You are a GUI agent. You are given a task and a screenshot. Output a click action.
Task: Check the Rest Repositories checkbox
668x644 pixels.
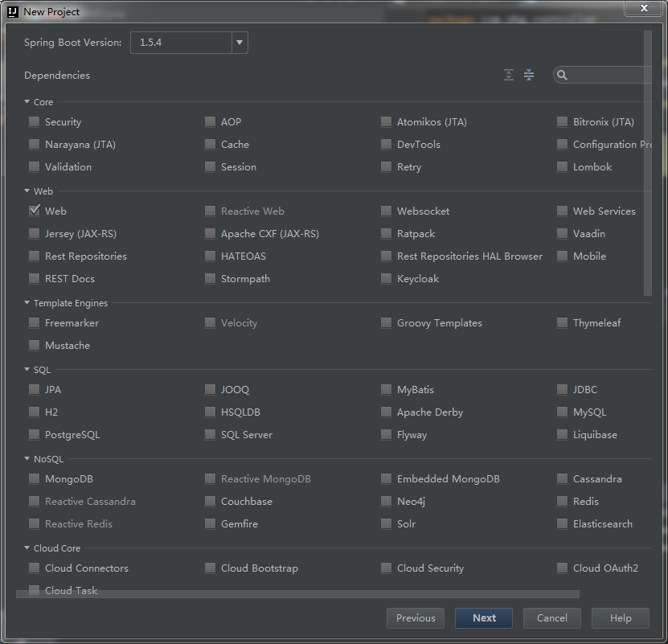click(x=34, y=256)
